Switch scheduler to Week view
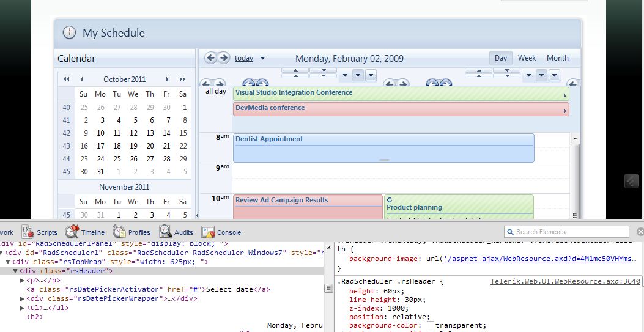The width and height of the screenshot is (644, 332). point(527,58)
